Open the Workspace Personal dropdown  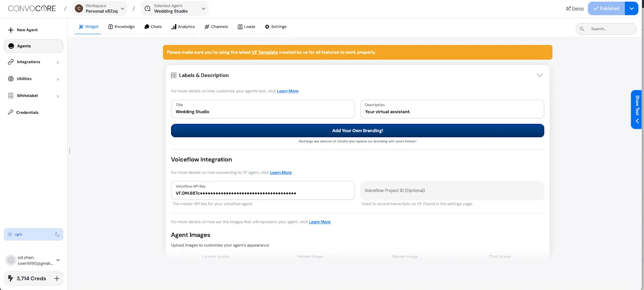(x=100, y=8)
